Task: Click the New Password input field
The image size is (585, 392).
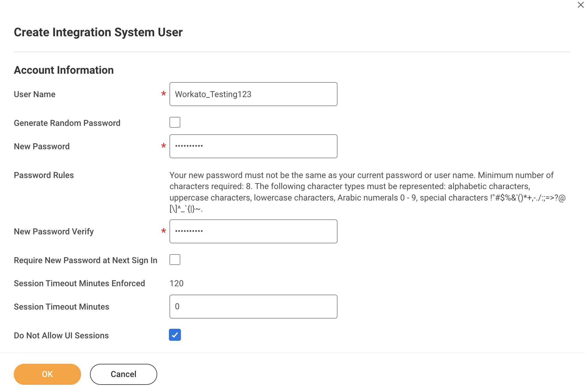Action: [x=253, y=146]
